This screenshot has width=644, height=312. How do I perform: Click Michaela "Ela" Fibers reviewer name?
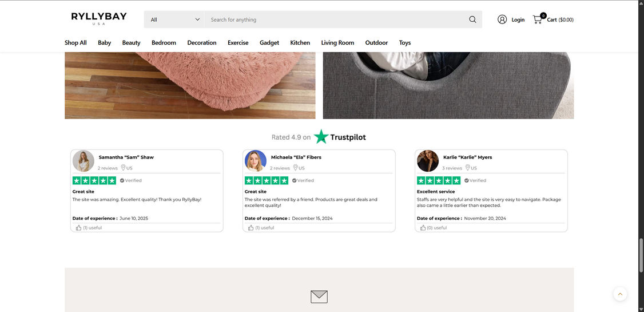[296, 157]
